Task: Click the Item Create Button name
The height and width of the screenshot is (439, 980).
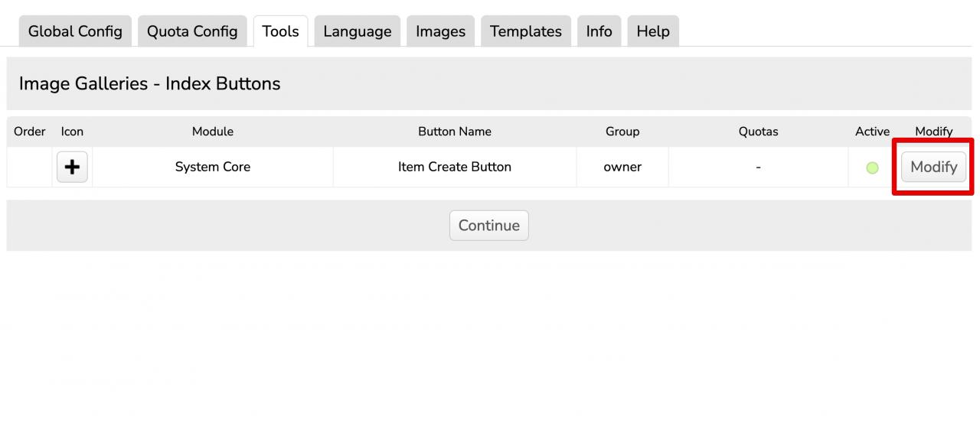Action: (x=454, y=167)
